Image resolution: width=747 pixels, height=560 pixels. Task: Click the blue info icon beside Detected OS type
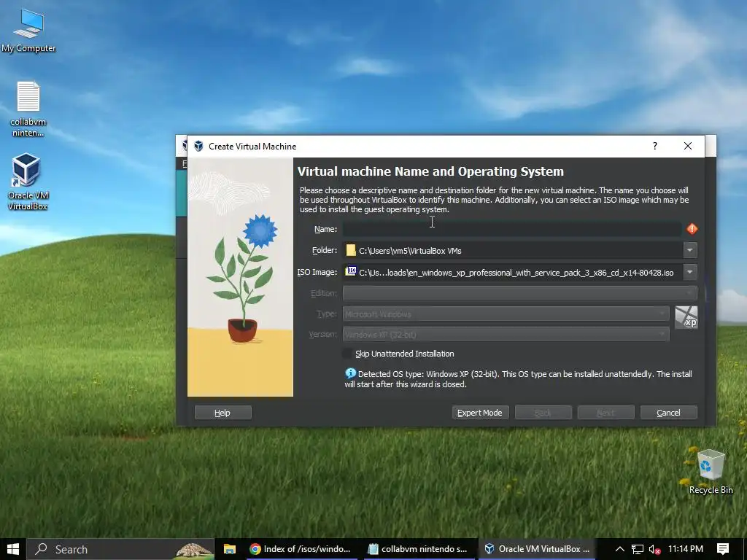pos(350,373)
